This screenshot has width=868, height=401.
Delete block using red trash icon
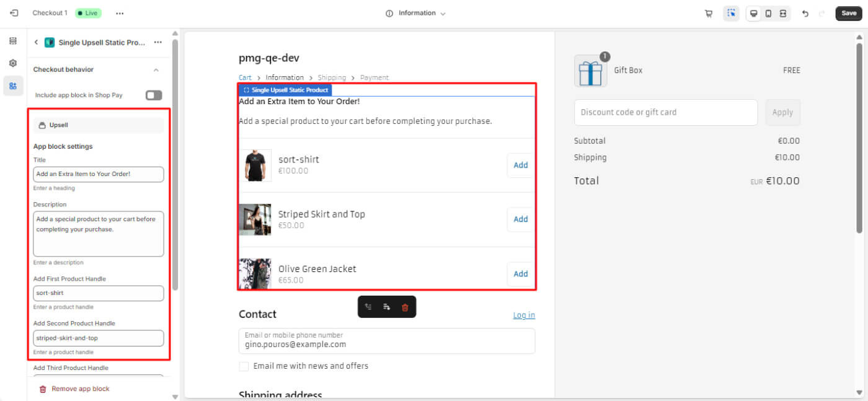[x=405, y=307]
